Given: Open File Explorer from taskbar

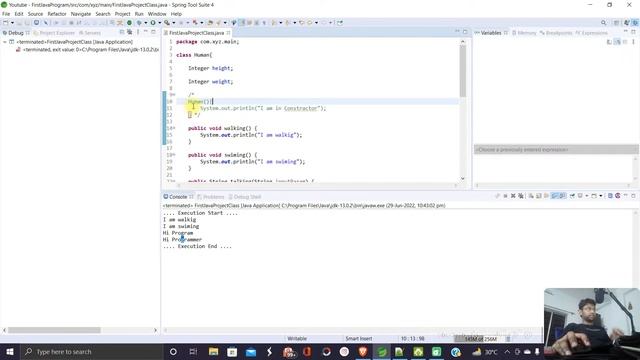Looking at the screenshot, I should pos(213,351).
